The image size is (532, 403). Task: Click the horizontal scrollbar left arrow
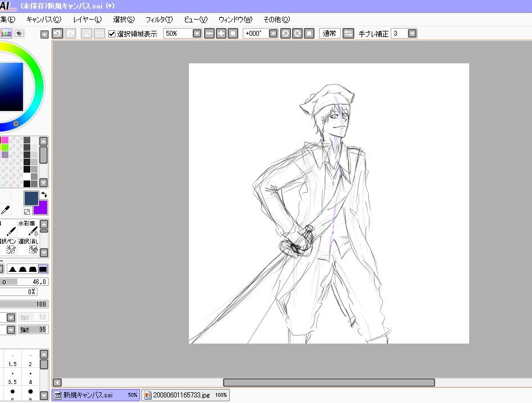pos(57,382)
